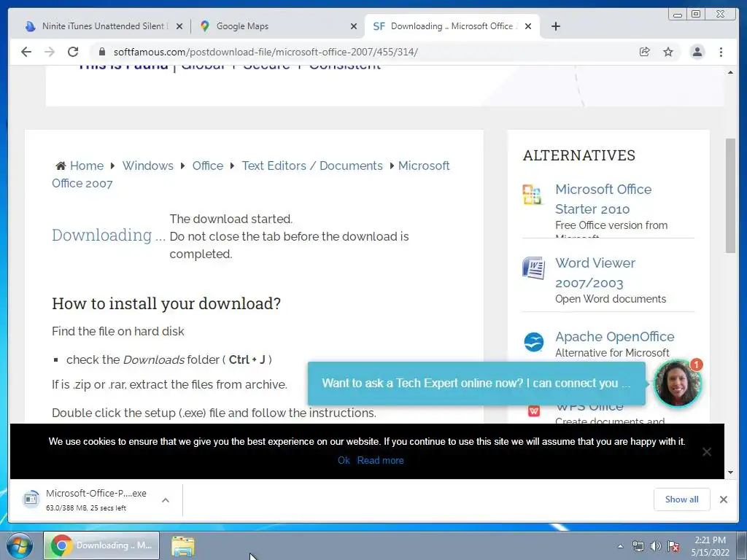Screen dimensions: 747x560
Task: Open the Windows Start menu
Action: (20, 545)
